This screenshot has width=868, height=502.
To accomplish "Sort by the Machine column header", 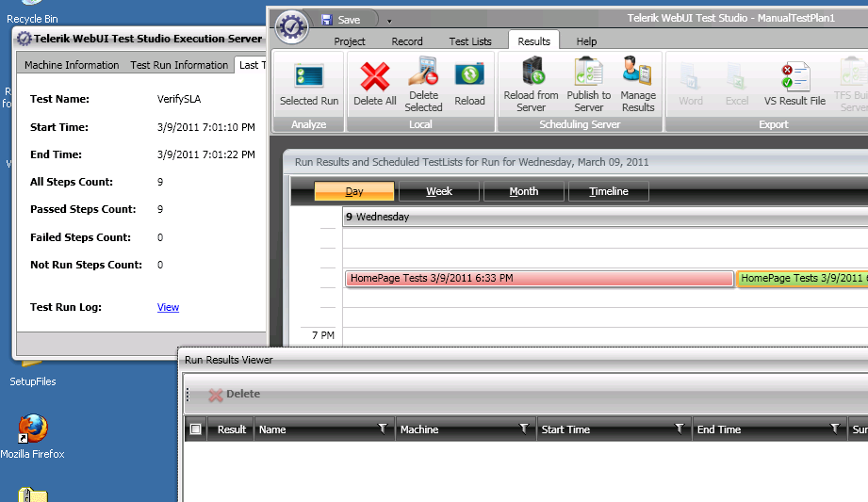I will [x=419, y=429].
